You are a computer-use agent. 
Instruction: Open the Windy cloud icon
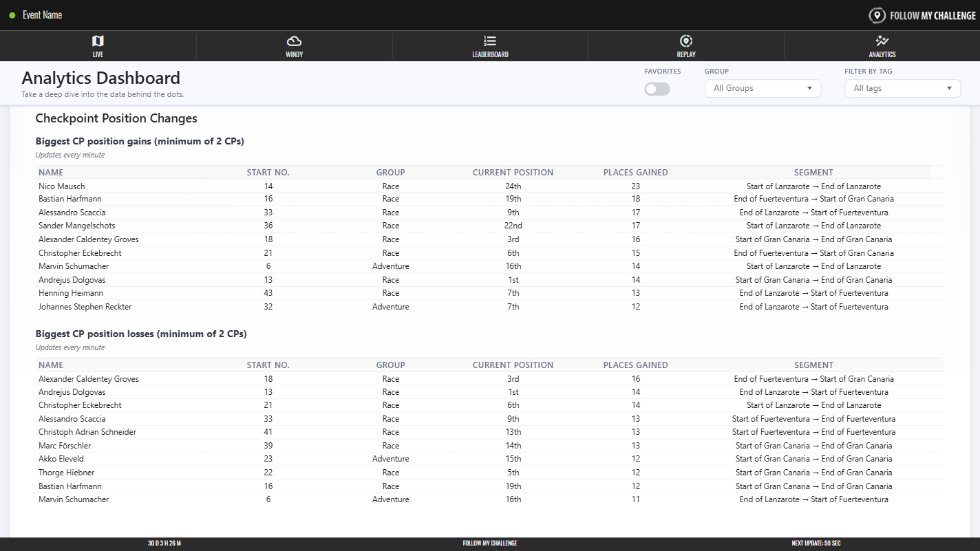(294, 41)
